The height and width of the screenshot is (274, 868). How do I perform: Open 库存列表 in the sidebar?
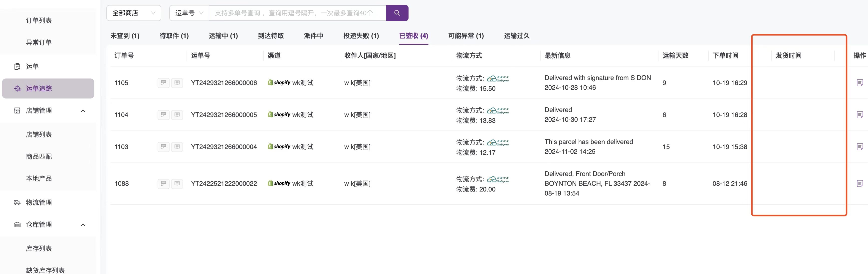39,249
